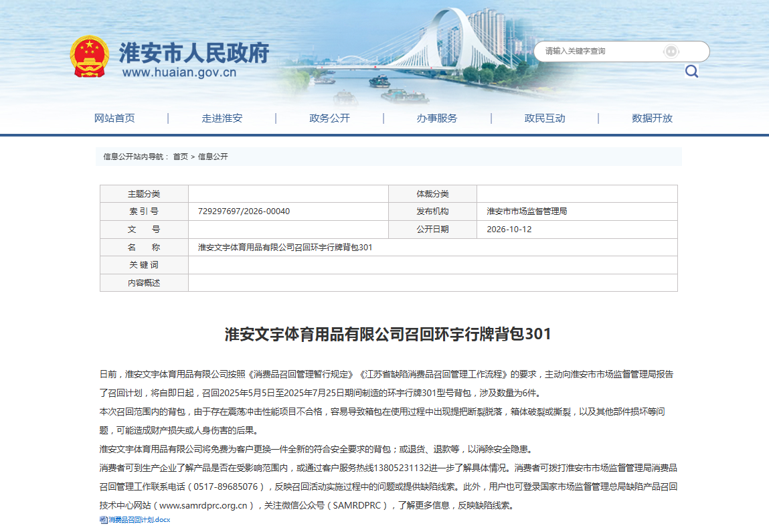769x532 pixels.
Task: Click the contact phone 0517-89685076
Action: click(x=226, y=486)
